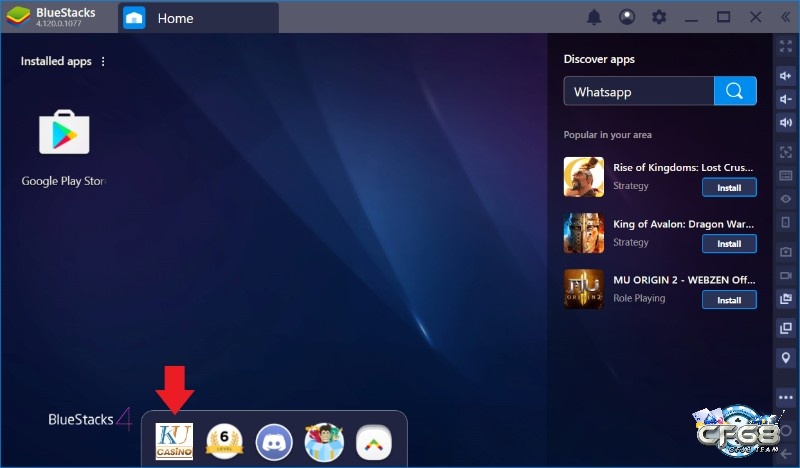Mute sound using the sidebar speaker icon

786,122
